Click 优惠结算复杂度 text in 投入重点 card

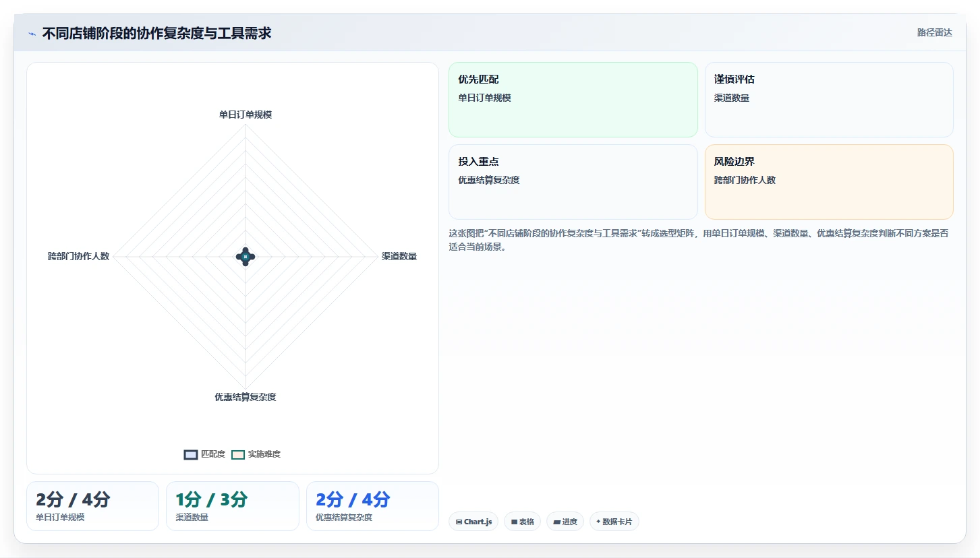pyautogui.click(x=488, y=180)
